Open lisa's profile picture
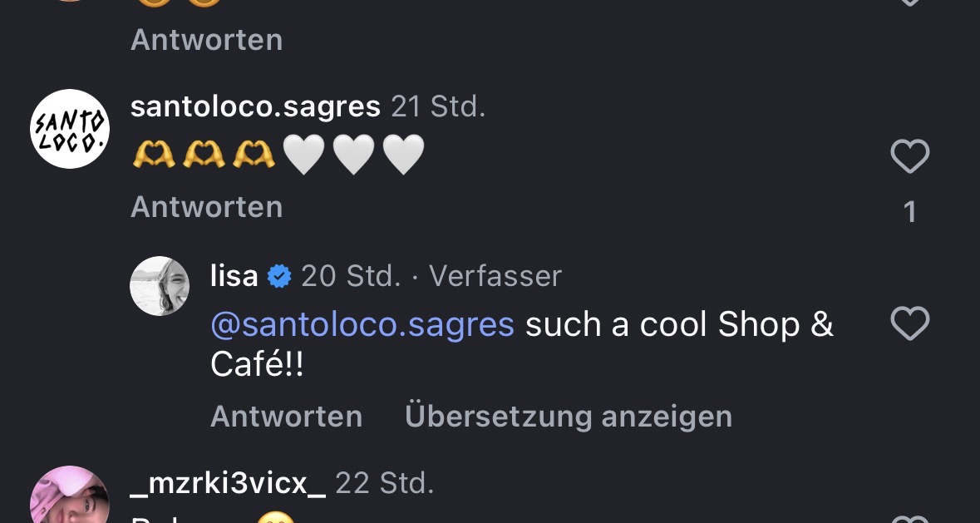The image size is (980, 523). coord(160,286)
